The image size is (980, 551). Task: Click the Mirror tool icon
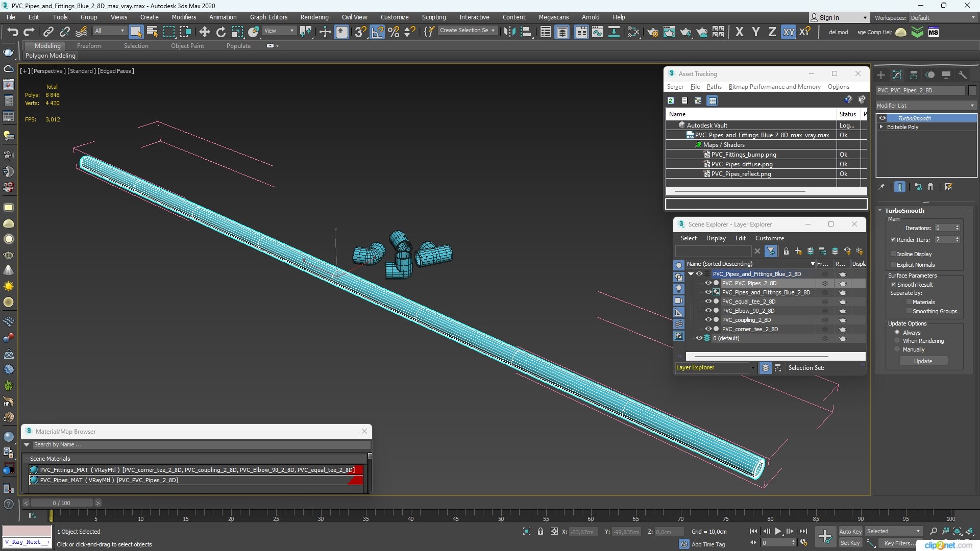pos(509,32)
